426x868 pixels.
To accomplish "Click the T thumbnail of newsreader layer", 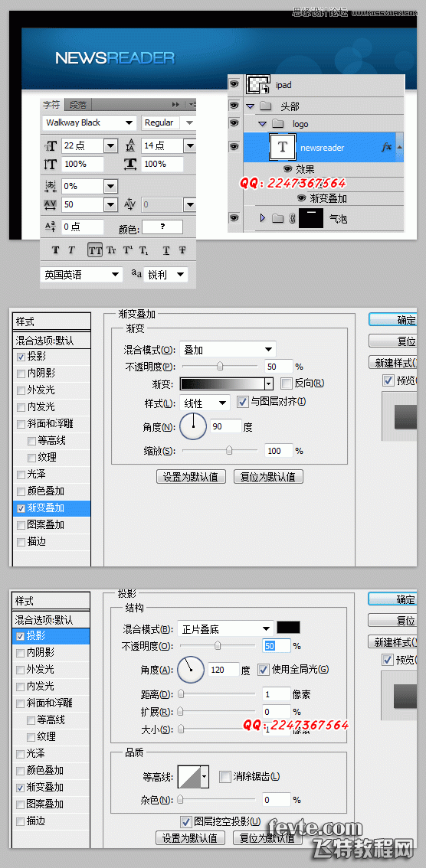I will (283, 147).
